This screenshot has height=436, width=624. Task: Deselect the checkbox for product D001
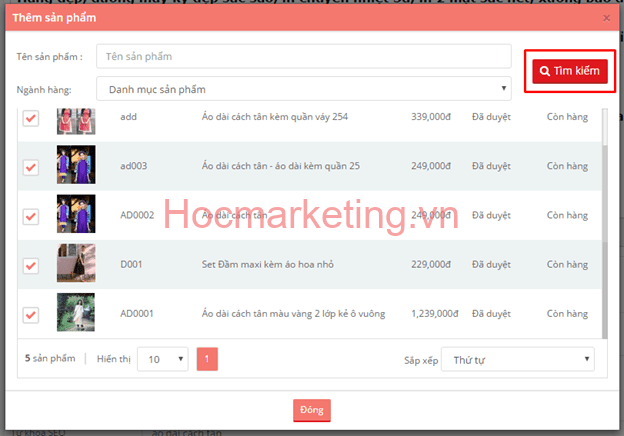(x=31, y=264)
